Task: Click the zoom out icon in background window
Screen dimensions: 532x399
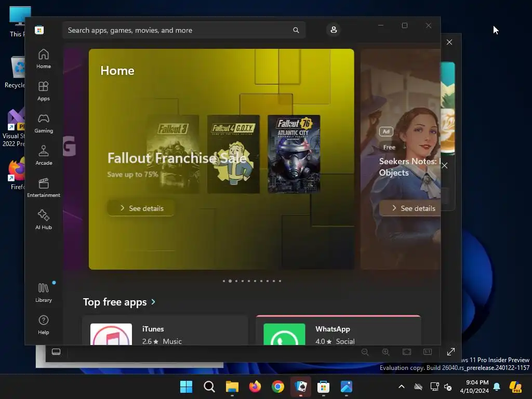Action: coord(365,352)
